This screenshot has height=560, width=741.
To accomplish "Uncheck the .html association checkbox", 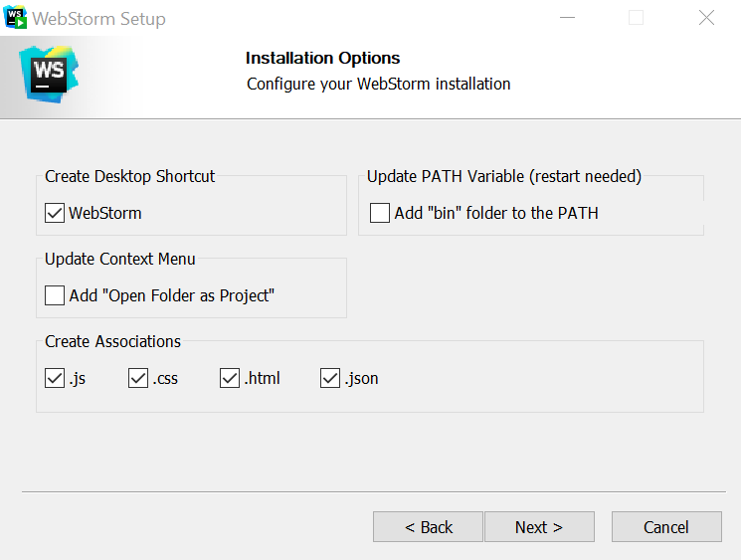I will click(230, 379).
